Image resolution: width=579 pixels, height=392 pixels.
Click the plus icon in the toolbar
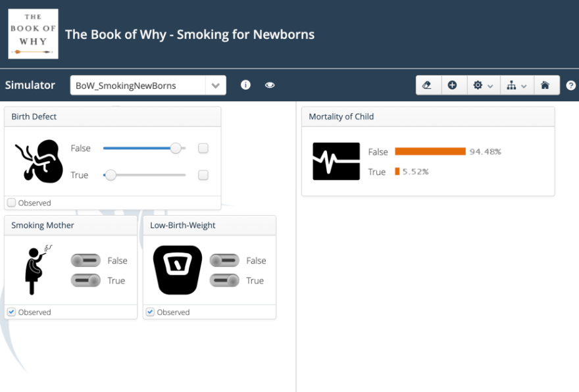[x=453, y=85]
